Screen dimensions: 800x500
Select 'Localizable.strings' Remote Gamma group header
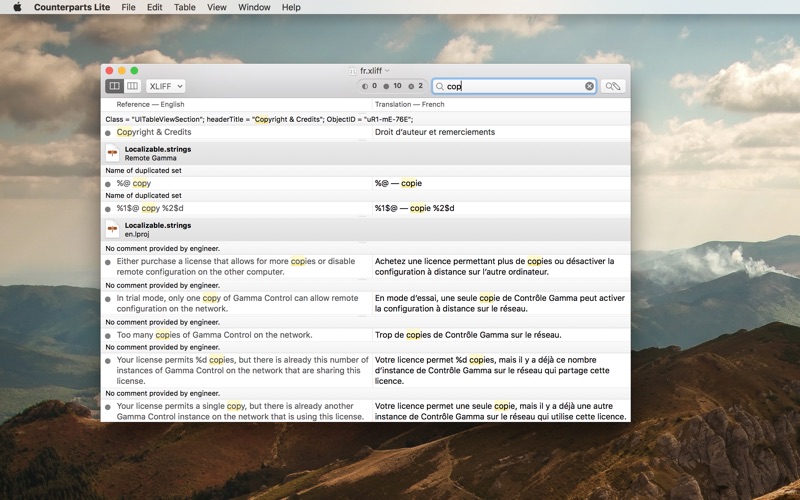365,153
